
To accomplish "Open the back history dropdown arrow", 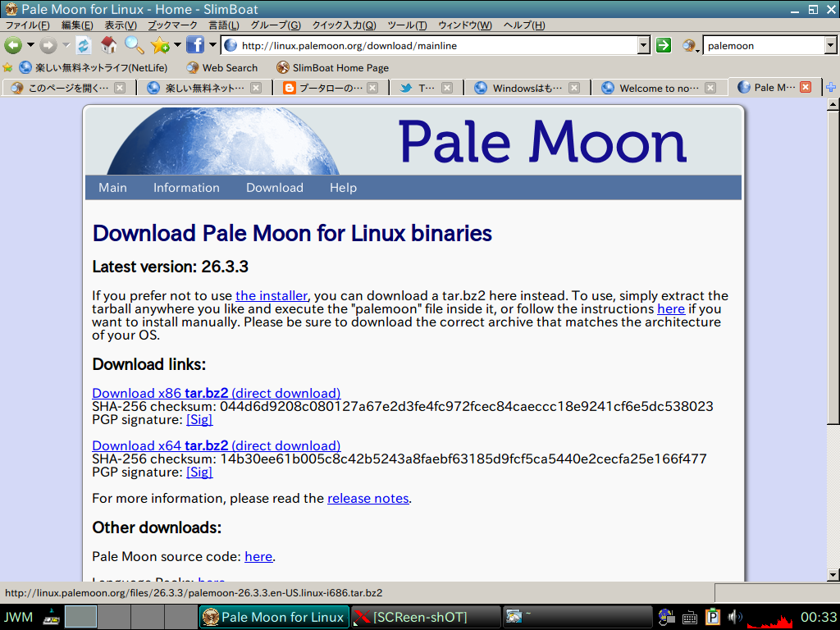I will pos(30,45).
